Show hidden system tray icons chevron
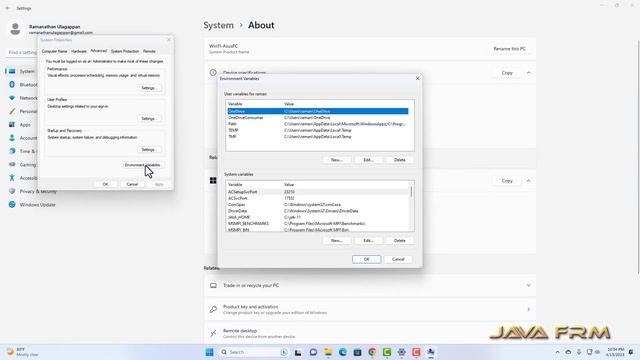640x360 pixels. click(558, 352)
